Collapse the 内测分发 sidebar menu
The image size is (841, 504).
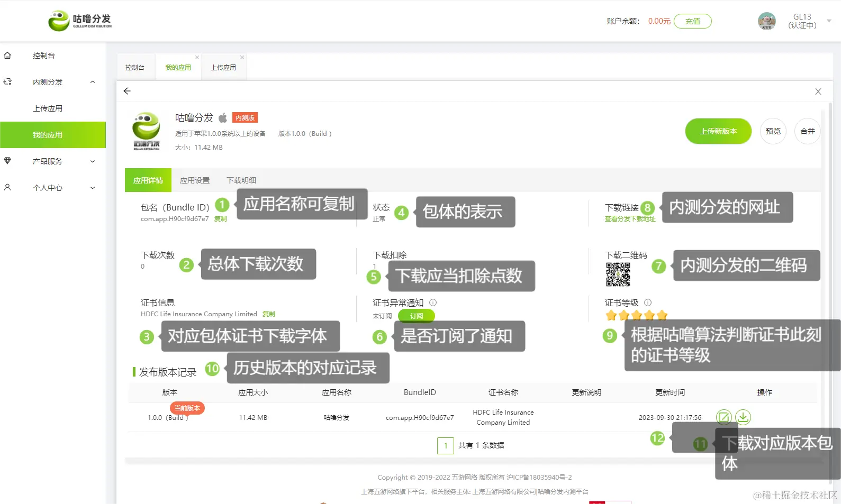tap(93, 82)
